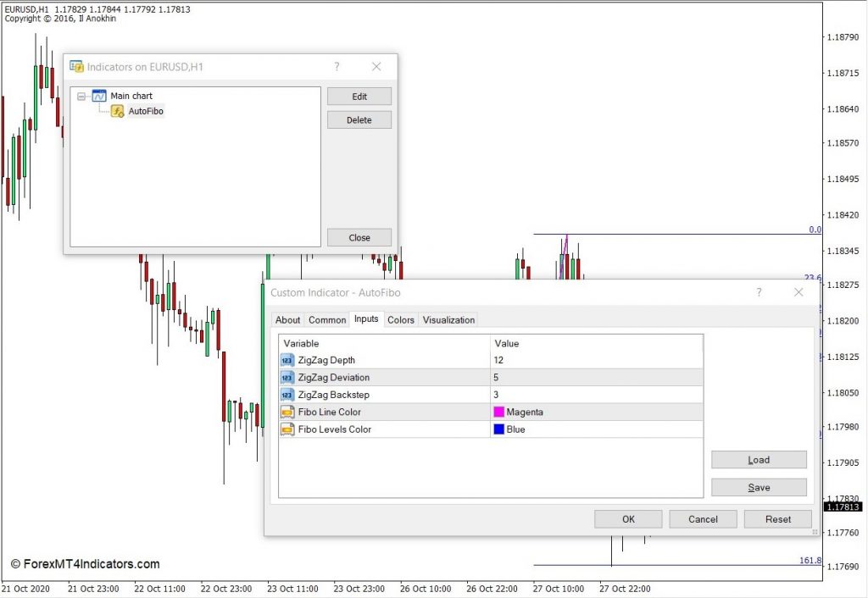This screenshot has width=868, height=598.
Task: Click the Edit button
Action: 359,97
